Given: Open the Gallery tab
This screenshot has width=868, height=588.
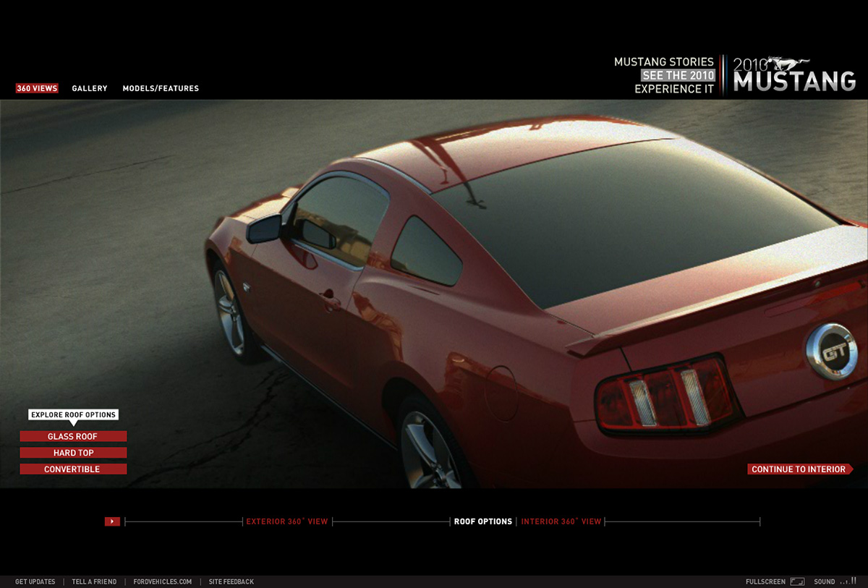Looking at the screenshot, I should tap(90, 88).
